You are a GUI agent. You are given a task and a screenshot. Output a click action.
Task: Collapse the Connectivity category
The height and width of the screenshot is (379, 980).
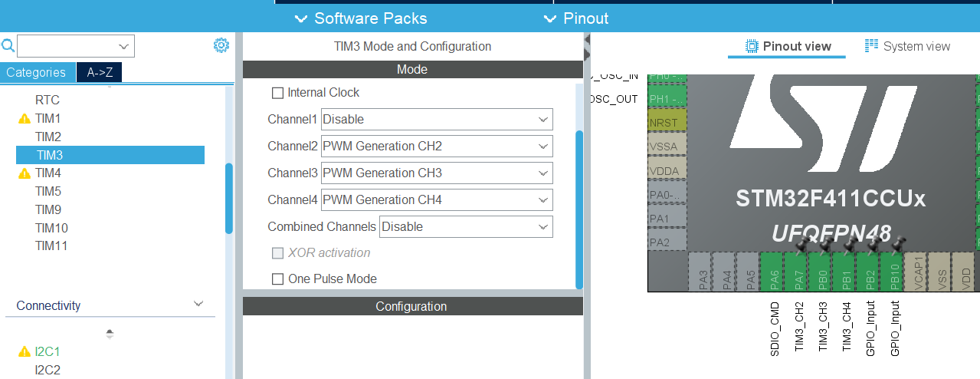199,305
